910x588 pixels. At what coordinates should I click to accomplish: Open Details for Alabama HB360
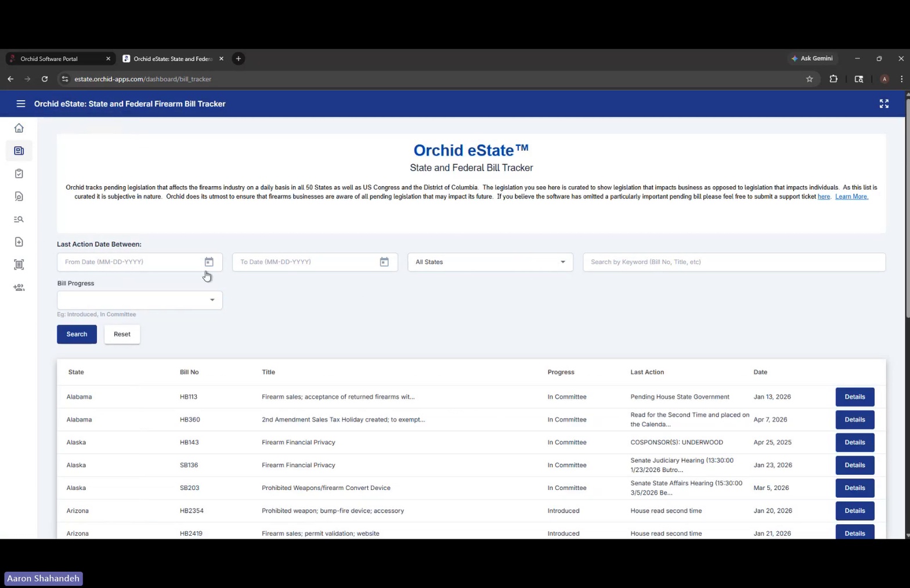pyautogui.click(x=855, y=419)
